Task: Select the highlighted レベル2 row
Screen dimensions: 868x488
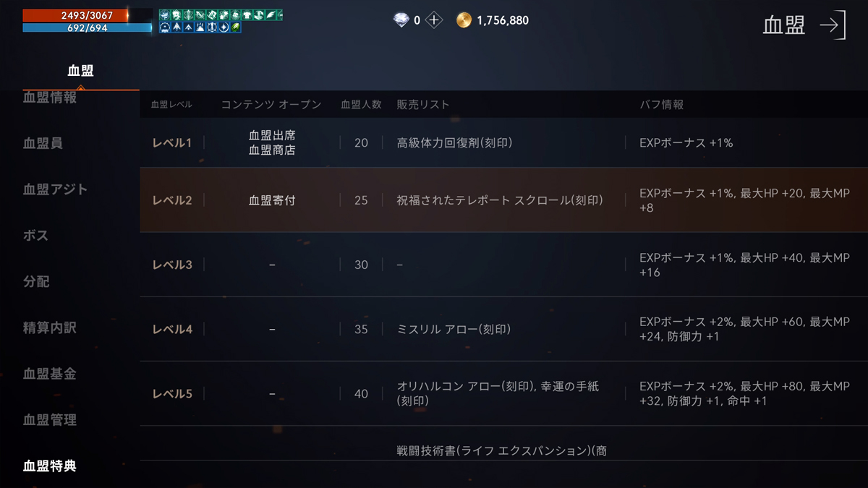Action: point(503,200)
